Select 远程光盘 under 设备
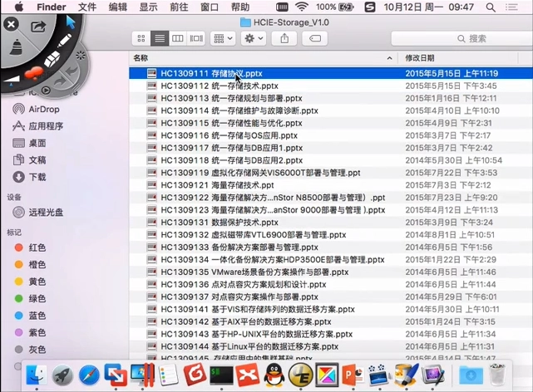 37,213
